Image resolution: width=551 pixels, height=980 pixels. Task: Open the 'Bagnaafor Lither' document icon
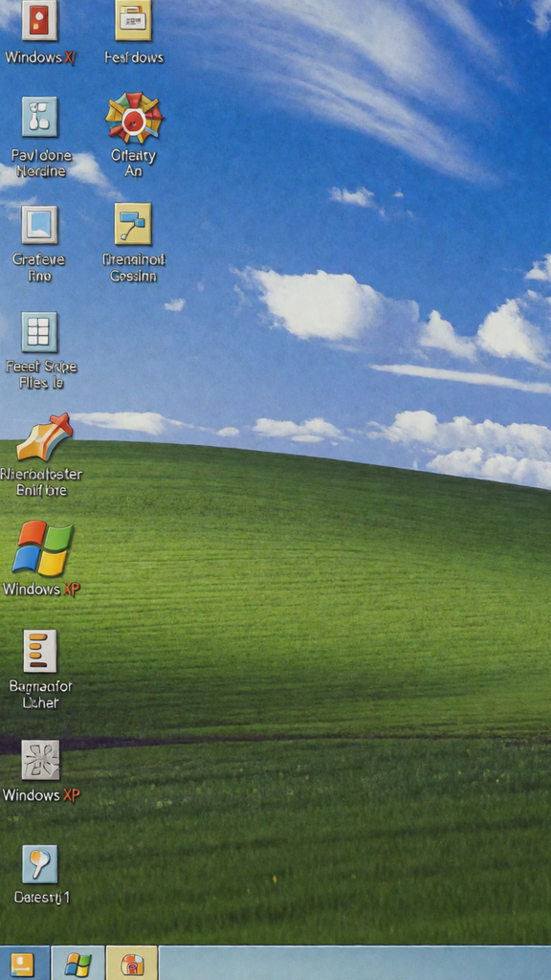[40, 651]
